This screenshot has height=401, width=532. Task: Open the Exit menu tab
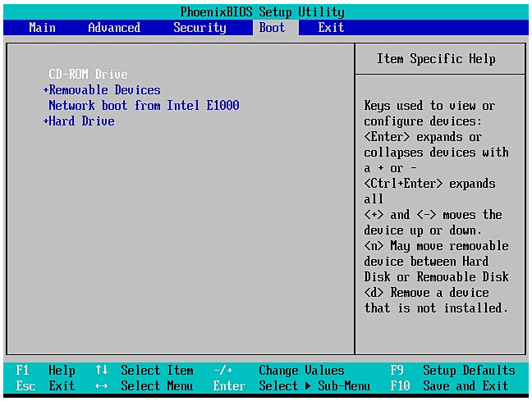(331, 28)
